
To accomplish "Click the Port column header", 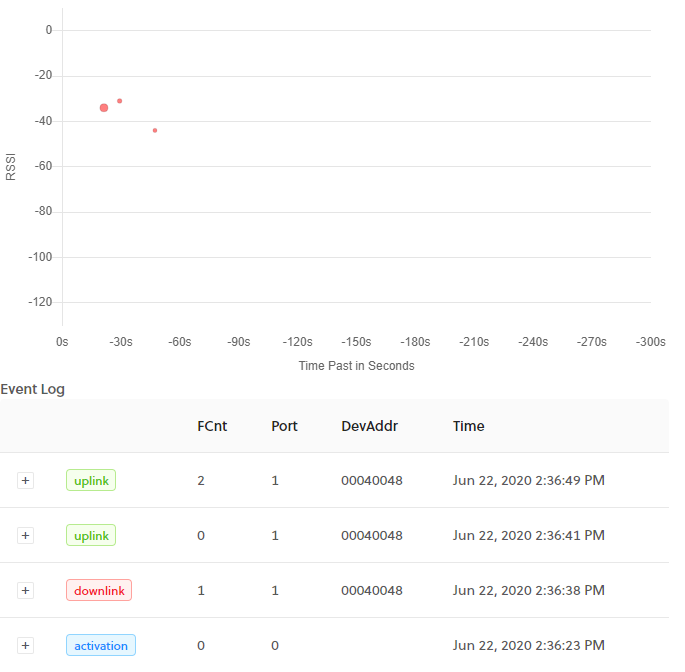I will pyautogui.click(x=284, y=426).
